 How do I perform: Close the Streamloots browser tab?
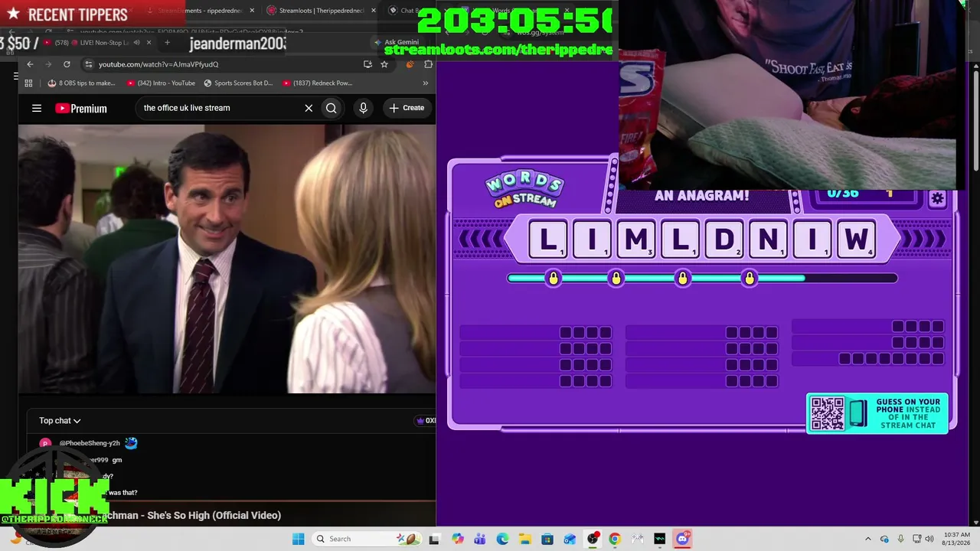374,11
